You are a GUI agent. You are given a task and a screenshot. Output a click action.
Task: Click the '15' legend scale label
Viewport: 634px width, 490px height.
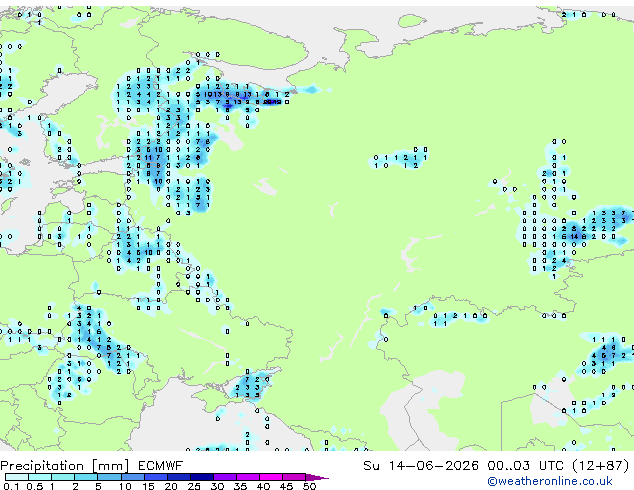(148, 486)
